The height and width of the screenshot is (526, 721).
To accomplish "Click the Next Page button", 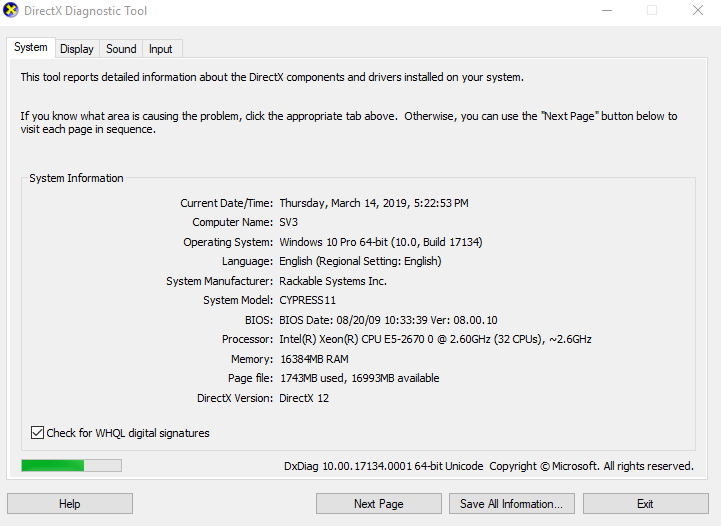I will click(x=378, y=504).
